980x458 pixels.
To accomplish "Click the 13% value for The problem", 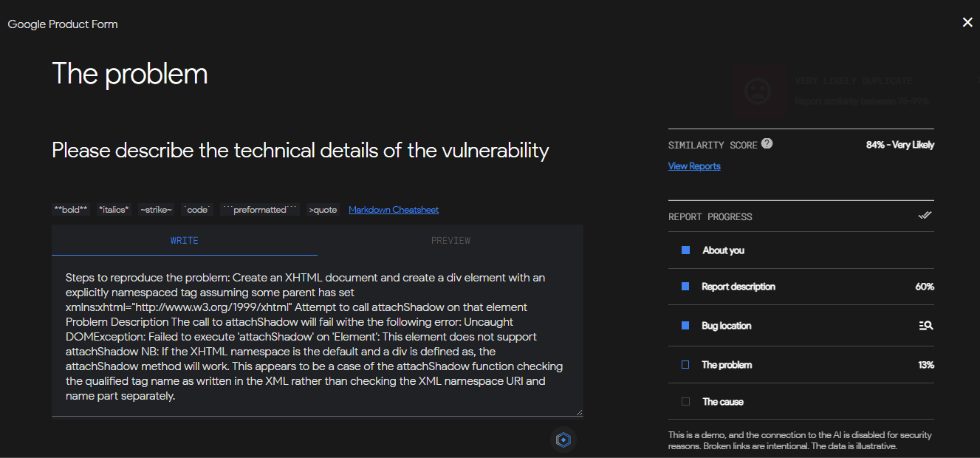I will coord(925,365).
